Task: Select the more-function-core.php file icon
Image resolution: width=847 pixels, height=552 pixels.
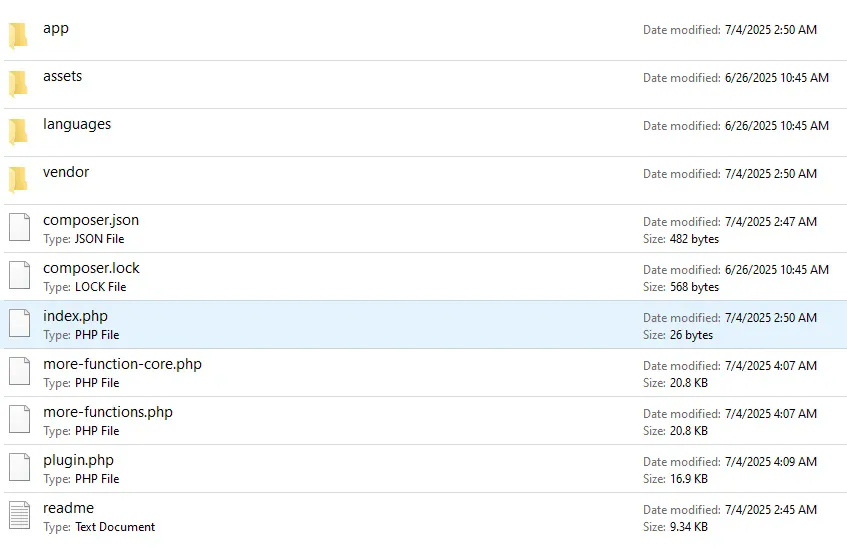Action: click(x=20, y=372)
